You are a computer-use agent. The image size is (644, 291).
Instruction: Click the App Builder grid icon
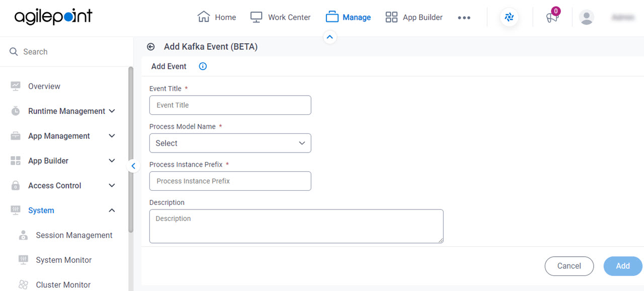click(391, 17)
